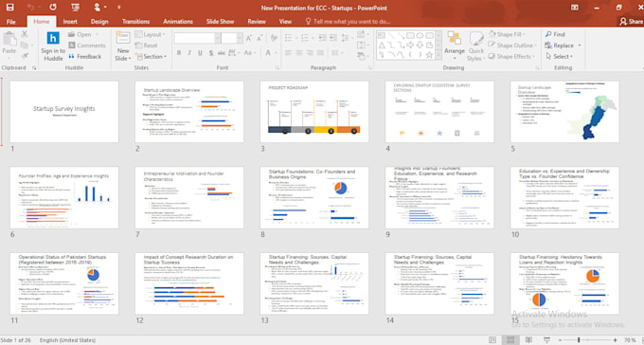Image resolution: width=644 pixels, height=345 pixels.
Task: Toggle Underline text formatting
Action: click(x=200, y=53)
